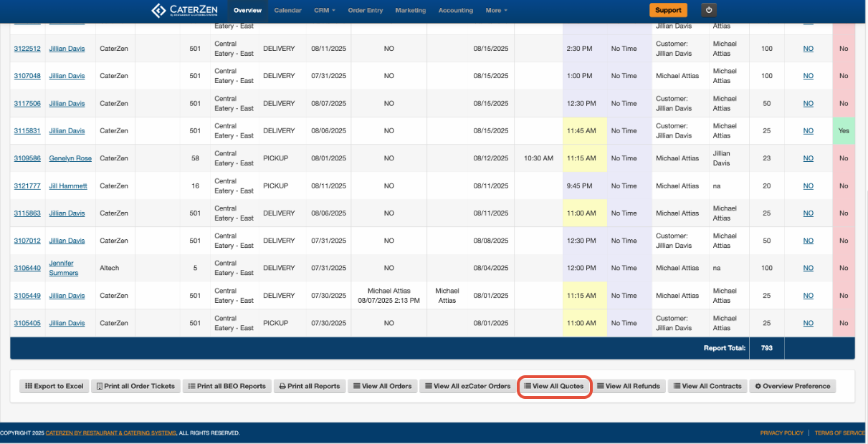Open order 3115863

tap(27, 213)
